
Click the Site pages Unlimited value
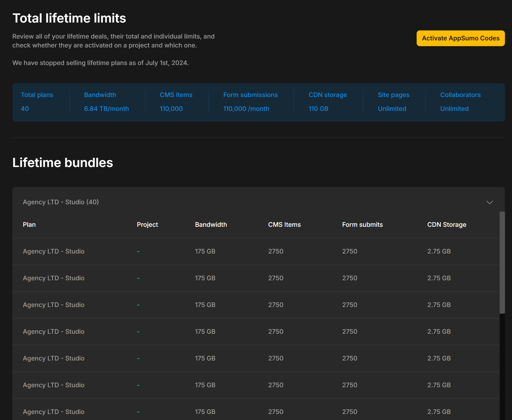[x=392, y=109]
